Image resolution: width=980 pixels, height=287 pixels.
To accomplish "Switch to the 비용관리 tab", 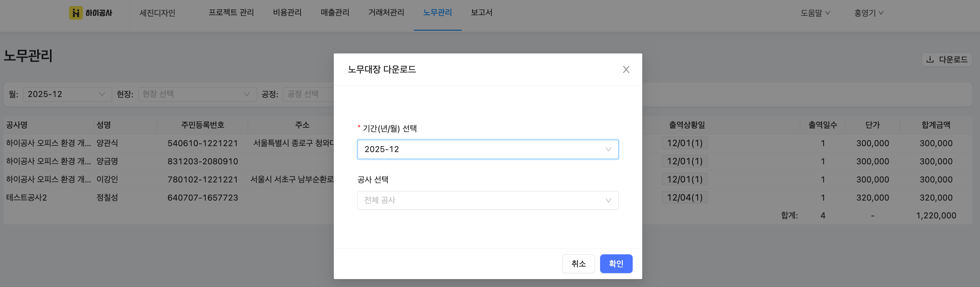I will [287, 13].
